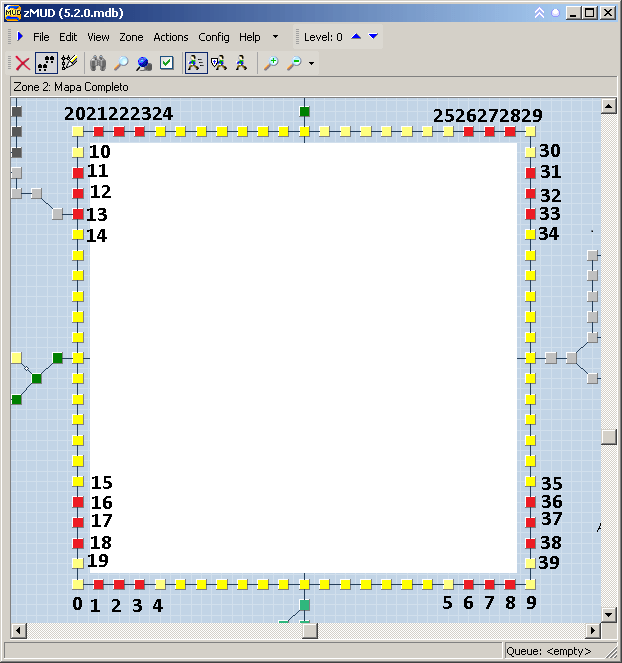This screenshot has height=663, width=622.
Task: Click the zoom in icon
Action: tap(271, 63)
